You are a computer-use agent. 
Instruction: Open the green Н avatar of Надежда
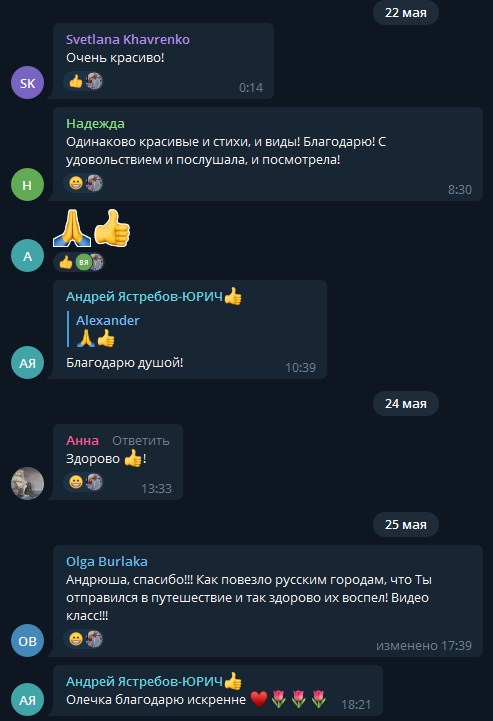tap(27, 185)
